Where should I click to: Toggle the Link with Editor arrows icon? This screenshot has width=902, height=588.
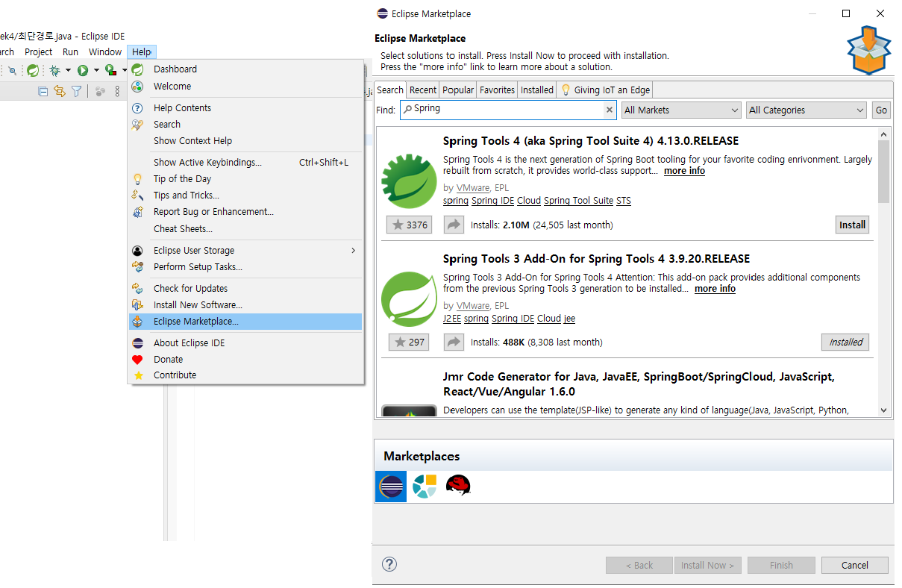pyautogui.click(x=60, y=91)
